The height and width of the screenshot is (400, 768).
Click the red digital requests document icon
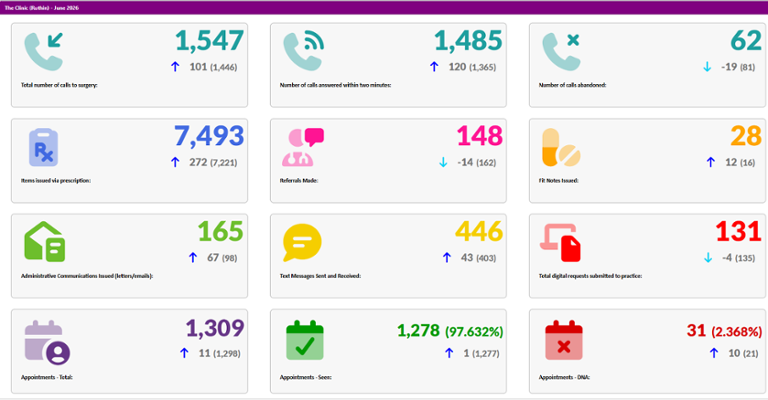click(x=560, y=242)
